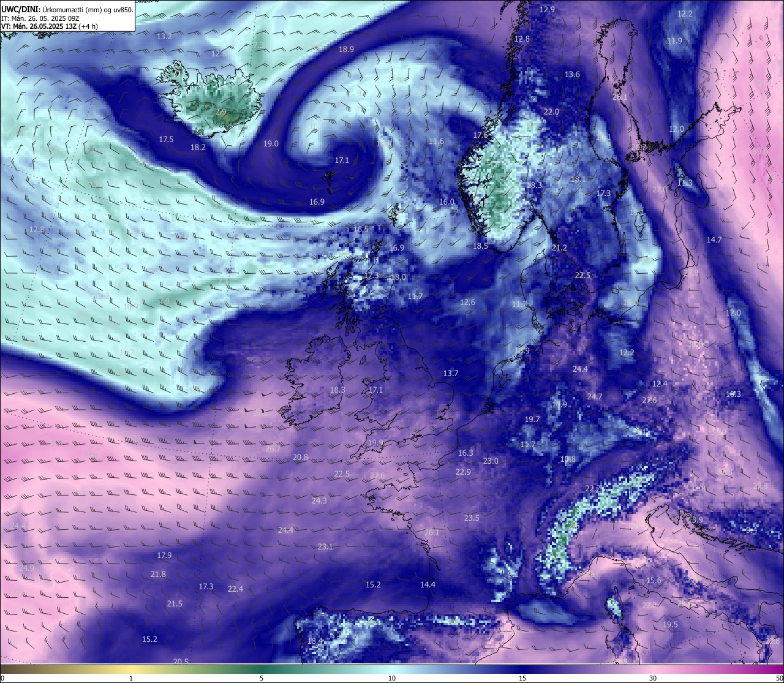Click the 22.9 value label over Normandy

pos(463,472)
